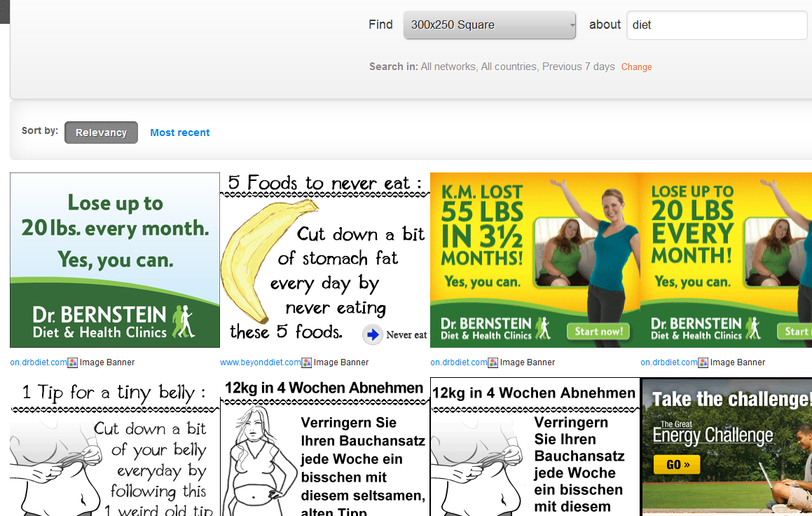Viewport: 812px width, 516px height.
Task: Sort results by Most recent
Action: pos(179,133)
